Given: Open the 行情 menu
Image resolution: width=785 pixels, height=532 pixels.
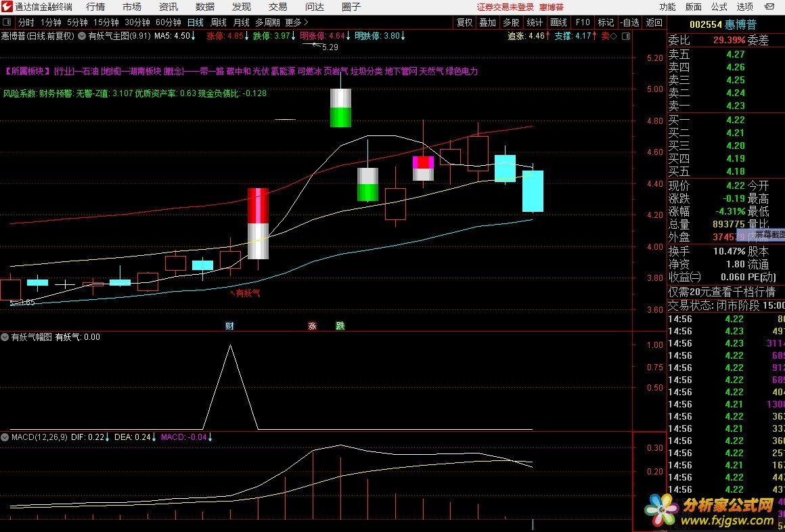Looking at the screenshot, I should tap(95, 7).
